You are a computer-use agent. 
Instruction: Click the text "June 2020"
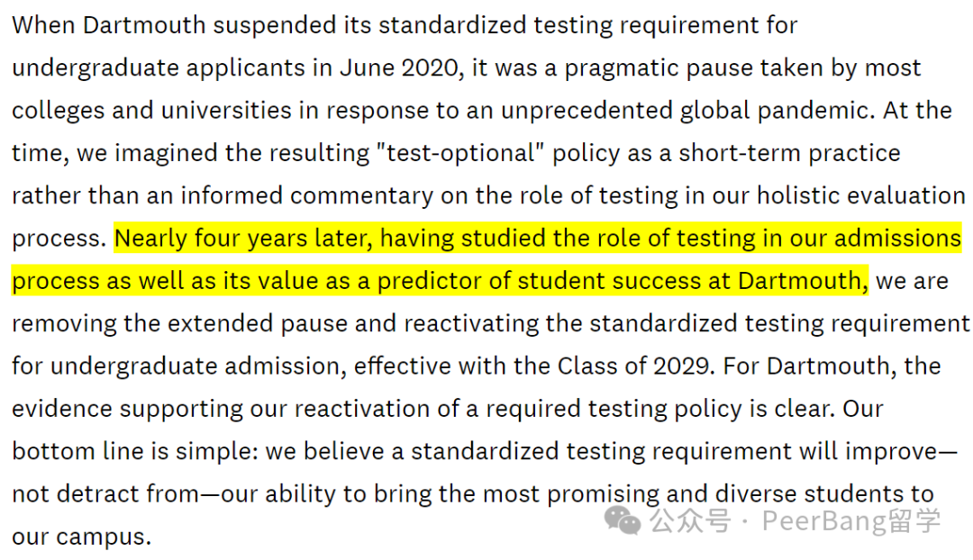click(398, 68)
